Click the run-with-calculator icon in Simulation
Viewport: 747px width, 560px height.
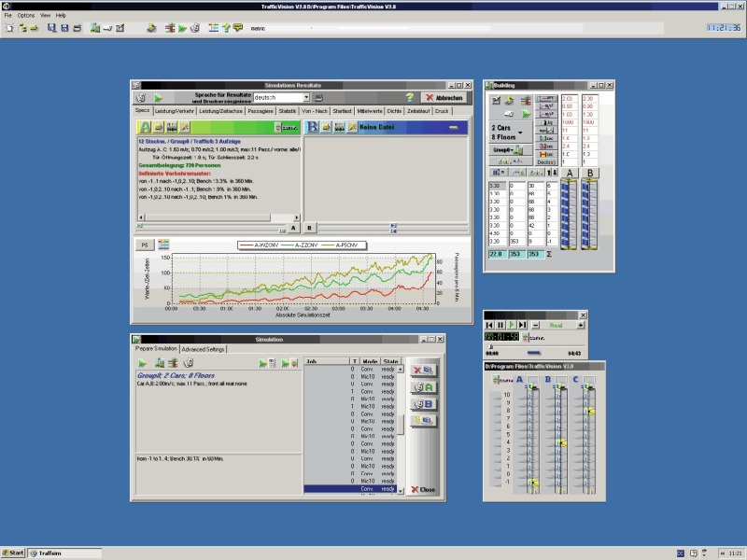pos(267,363)
